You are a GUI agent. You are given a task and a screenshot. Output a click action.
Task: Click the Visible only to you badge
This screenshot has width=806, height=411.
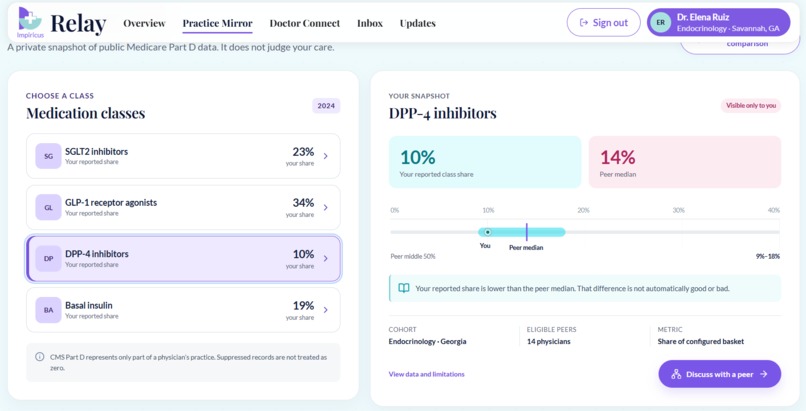pos(750,106)
